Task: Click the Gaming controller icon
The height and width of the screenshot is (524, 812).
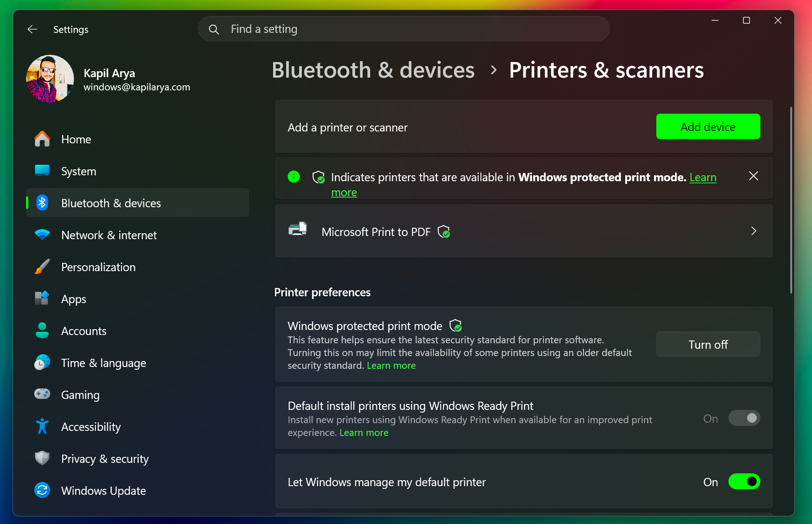Action: (x=42, y=394)
